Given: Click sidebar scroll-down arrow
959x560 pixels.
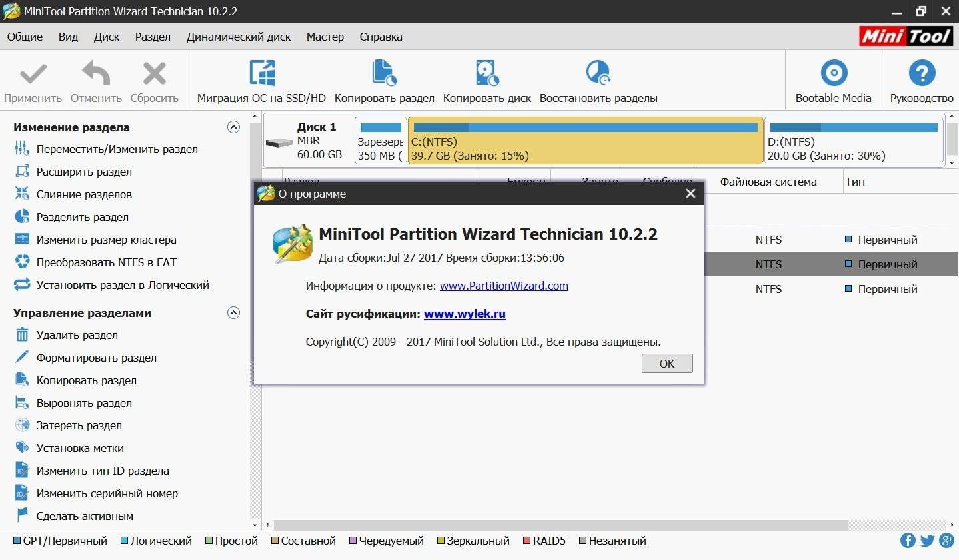Looking at the screenshot, I should point(255,525).
